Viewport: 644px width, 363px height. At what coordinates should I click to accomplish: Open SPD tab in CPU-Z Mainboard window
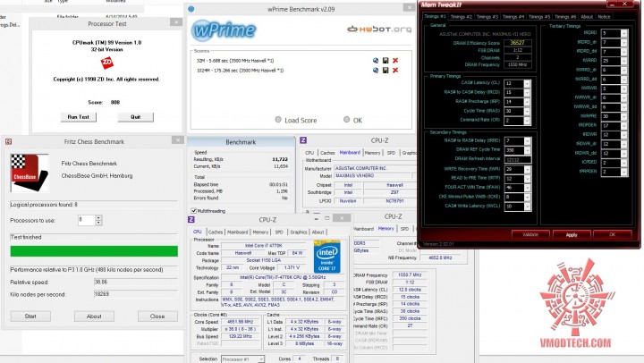(391, 153)
